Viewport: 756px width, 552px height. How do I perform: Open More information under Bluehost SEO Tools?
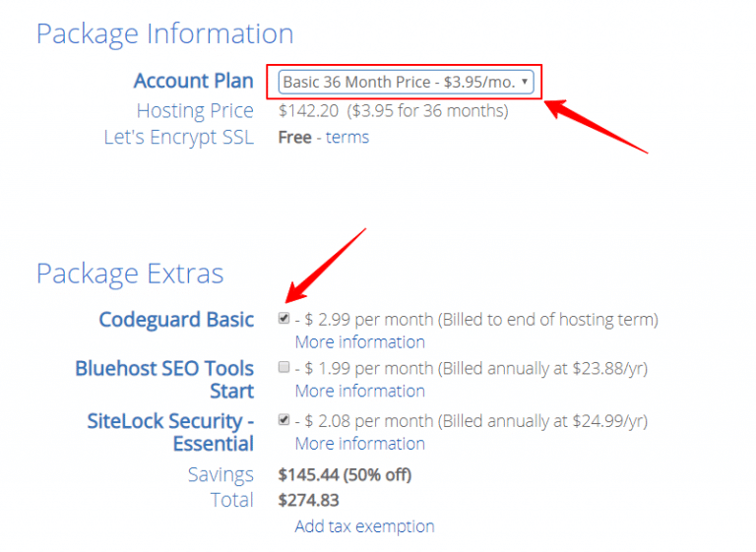pyautogui.click(x=359, y=391)
